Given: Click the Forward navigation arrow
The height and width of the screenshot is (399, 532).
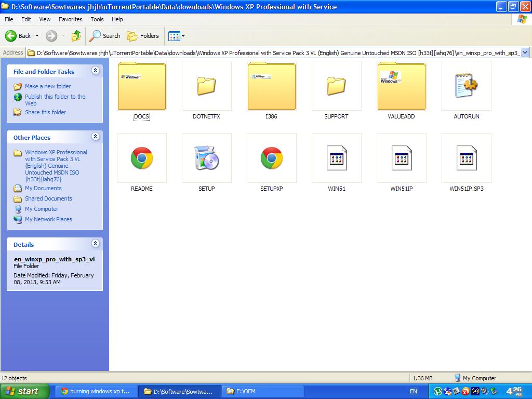Looking at the screenshot, I should [51, 36].
